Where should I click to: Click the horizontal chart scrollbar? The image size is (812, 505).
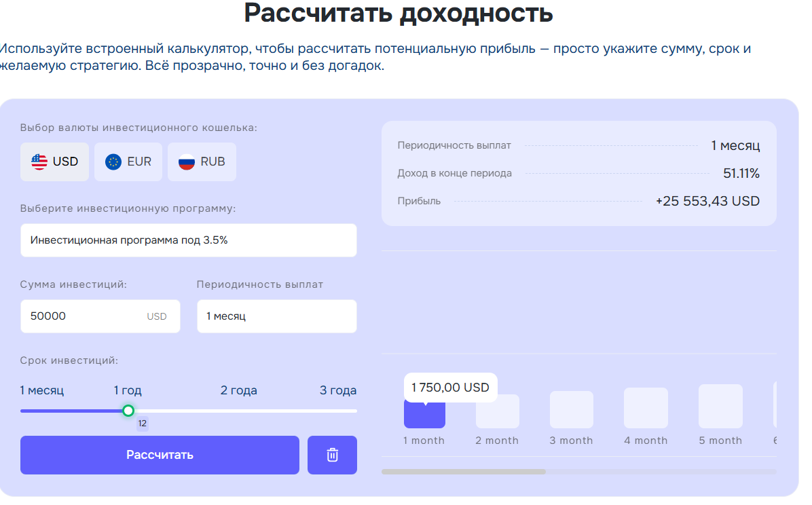pos(464,471)
